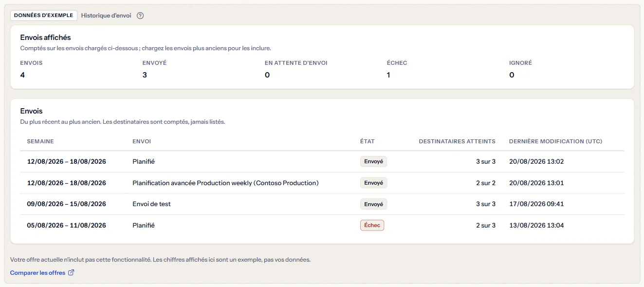Select the ÉCHEC summary count 1
644x287 pixels.
coord(388,75)
